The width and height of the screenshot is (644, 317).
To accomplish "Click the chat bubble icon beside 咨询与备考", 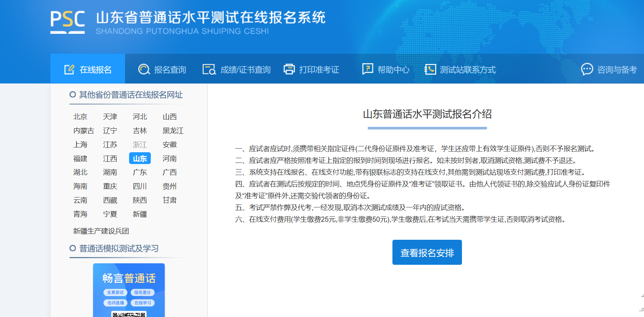I will (x=587, y=69).
